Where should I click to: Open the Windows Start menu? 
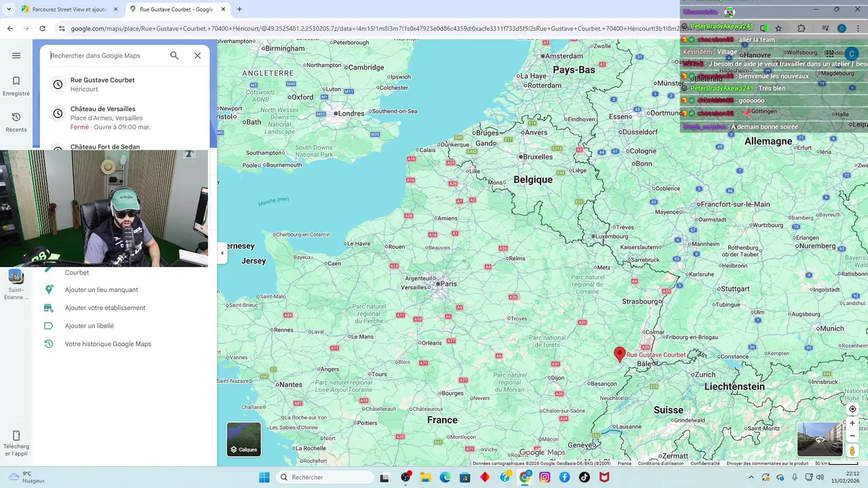pos(264,477)
